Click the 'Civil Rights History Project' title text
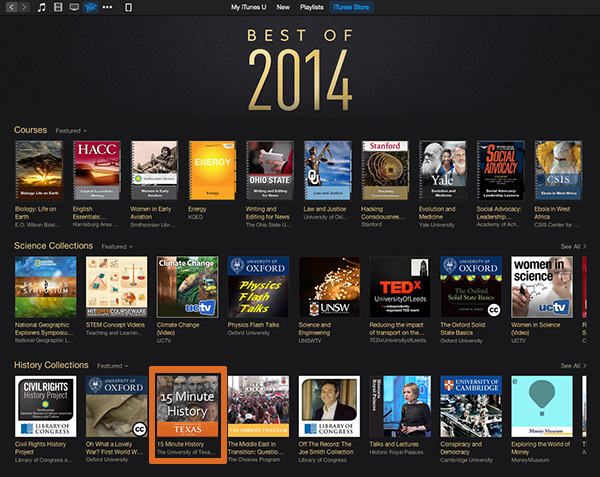 tap(41, 448)
